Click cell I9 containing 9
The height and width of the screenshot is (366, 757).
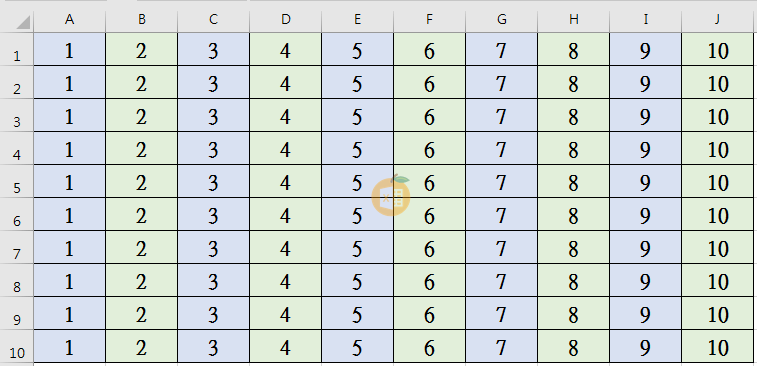pyautogui.click(x=645, y=313)
